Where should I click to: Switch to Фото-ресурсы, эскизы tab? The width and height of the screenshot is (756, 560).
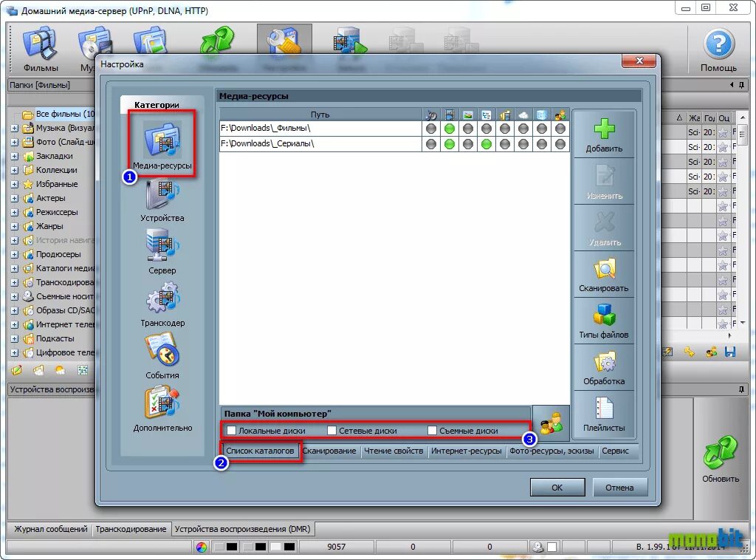point(551,451)
